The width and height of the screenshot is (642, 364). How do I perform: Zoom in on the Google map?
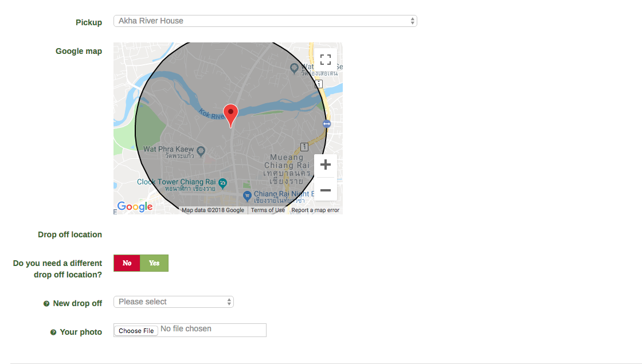point(326,165)
